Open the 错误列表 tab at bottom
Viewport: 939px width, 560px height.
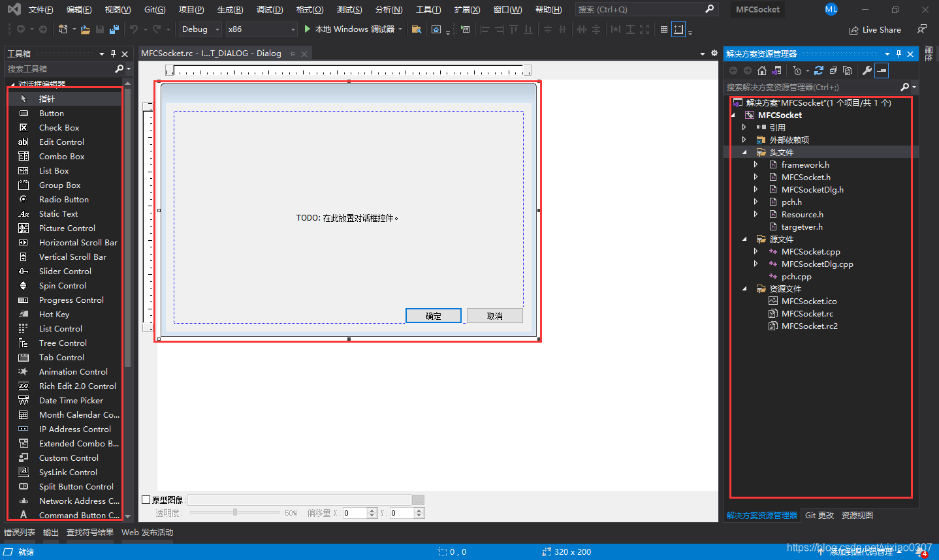20,532
